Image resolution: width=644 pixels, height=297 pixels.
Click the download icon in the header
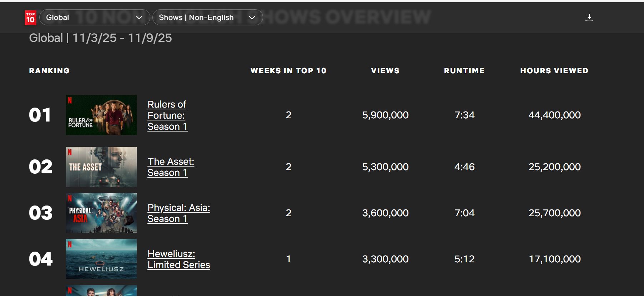[589, 18]
